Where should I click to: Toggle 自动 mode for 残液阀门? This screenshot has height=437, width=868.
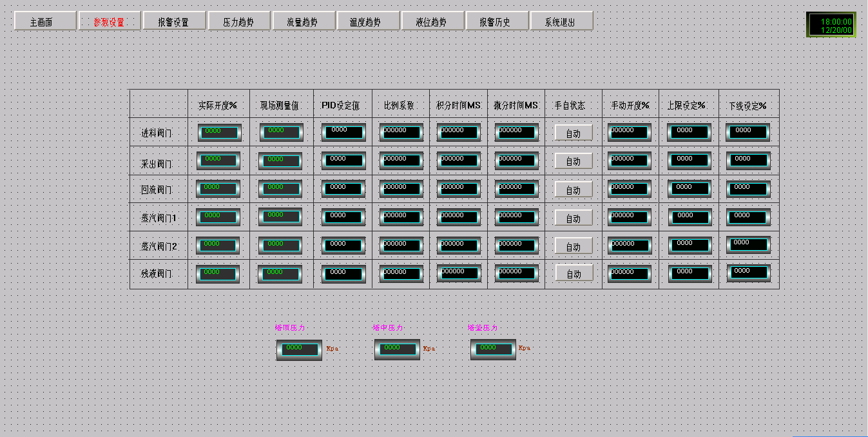pyautogui.click(x=573, y=274)
